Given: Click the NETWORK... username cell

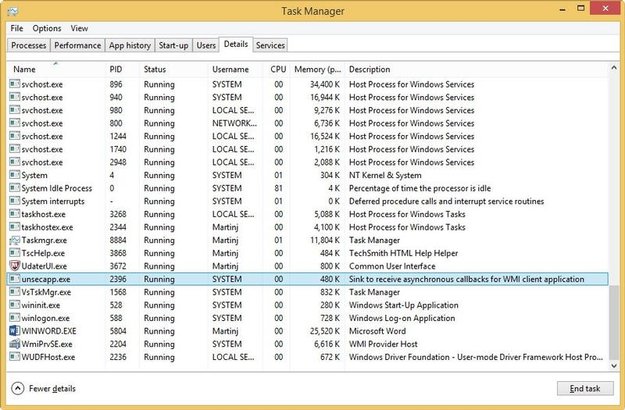Looking at the screenshot, I should click(x=234, y=123).
